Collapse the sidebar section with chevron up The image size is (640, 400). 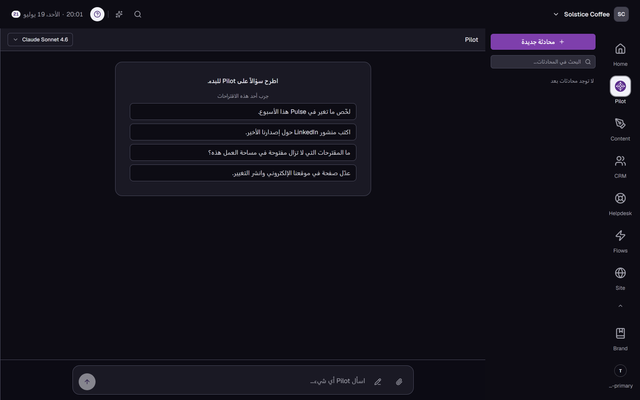click(x=620, y=306)
